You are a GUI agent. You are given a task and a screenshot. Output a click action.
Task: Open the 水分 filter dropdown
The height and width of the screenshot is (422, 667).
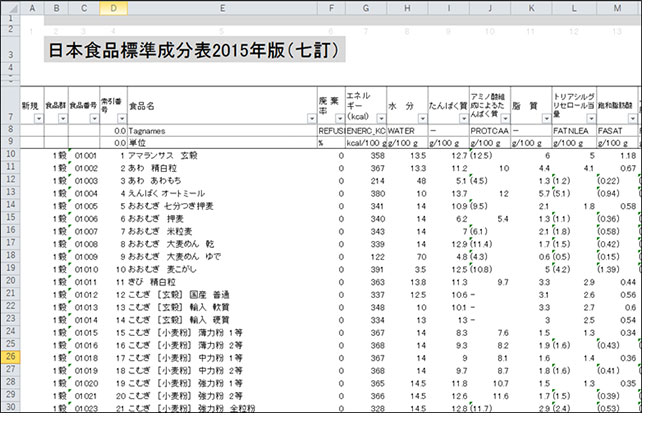click(x=422, y=119)
